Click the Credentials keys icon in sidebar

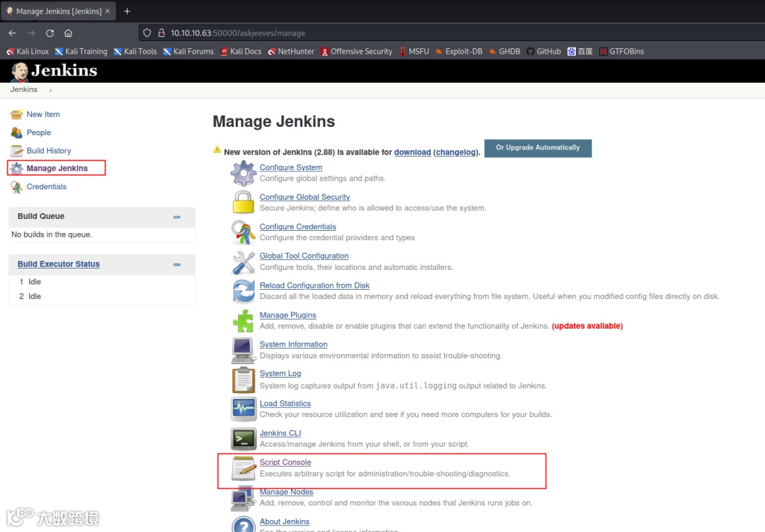point(16,187)
